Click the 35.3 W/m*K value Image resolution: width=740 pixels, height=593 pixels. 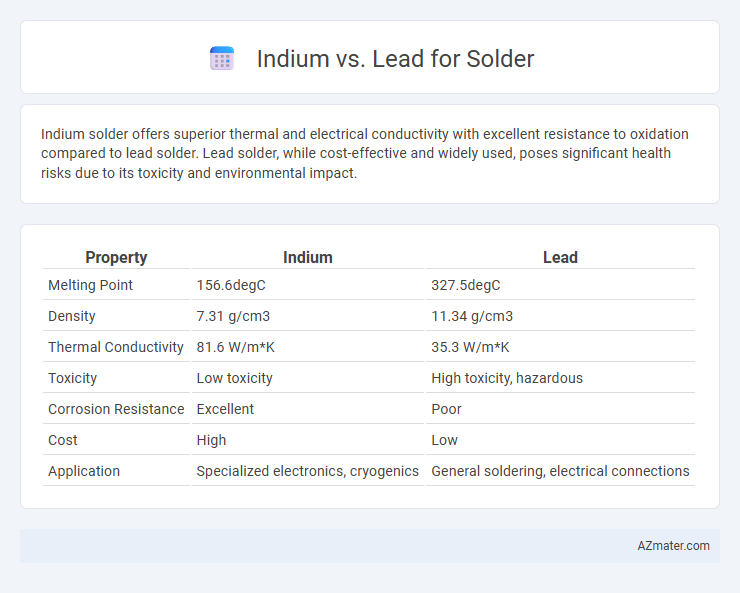(x=470, y=347)
